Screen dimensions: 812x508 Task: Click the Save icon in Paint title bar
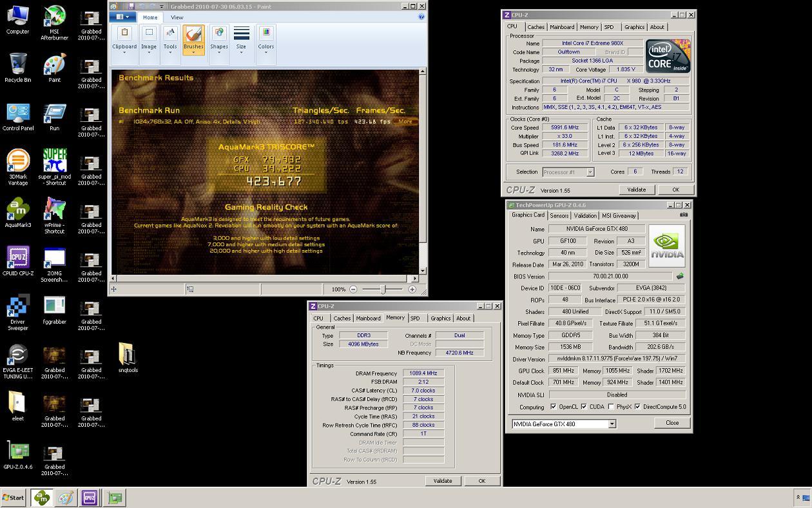coord(131,6)
